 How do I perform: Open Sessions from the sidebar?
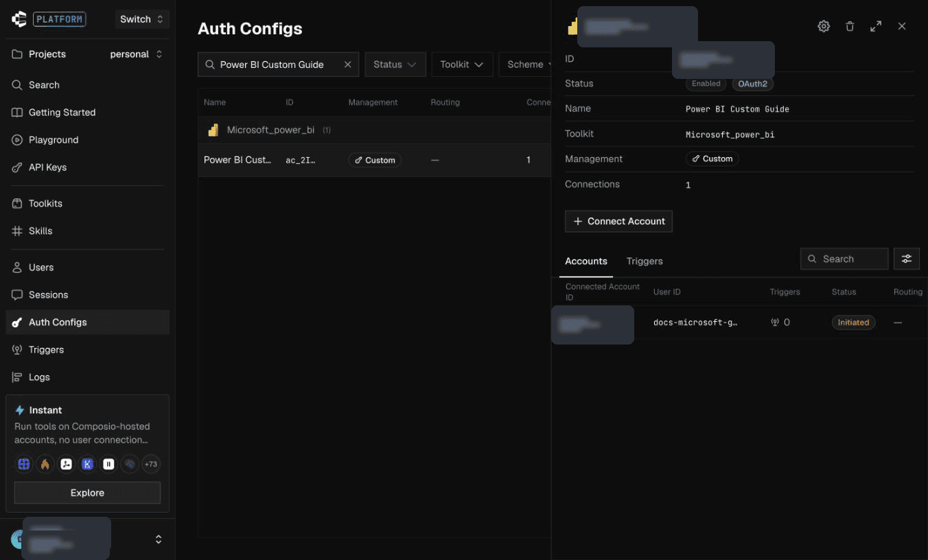point(88,295)
